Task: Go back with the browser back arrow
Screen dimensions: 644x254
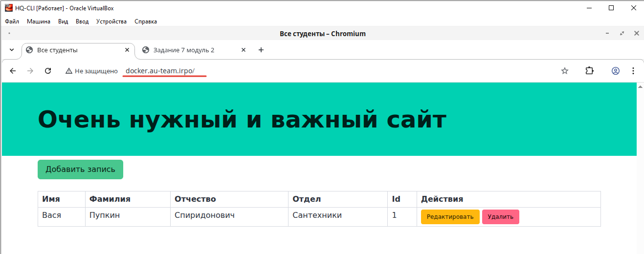Action: pos(13,71)
